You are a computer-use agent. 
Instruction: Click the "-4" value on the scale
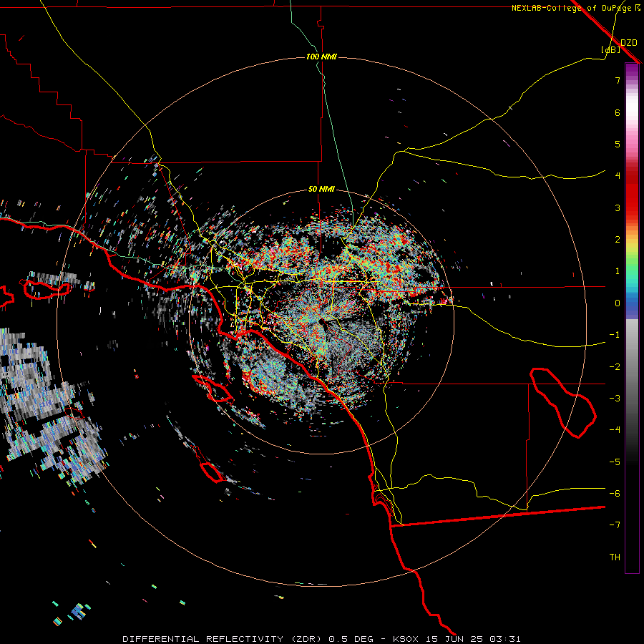pyautogui.click(x=615, y=430)
